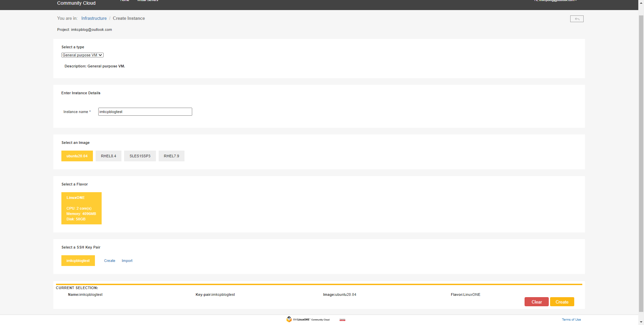The height and width of the screenshot is (325, 644).
Task: Click the Select an Image heading
Action: coord(75,143)
